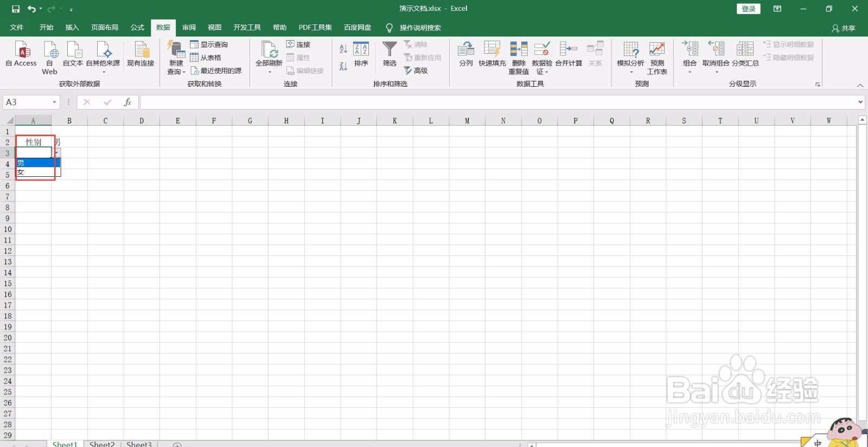Switch to Sheet3 worksheet tab
Screen dimensions: 868x447
pyautogui.click(x=139, y=444)
